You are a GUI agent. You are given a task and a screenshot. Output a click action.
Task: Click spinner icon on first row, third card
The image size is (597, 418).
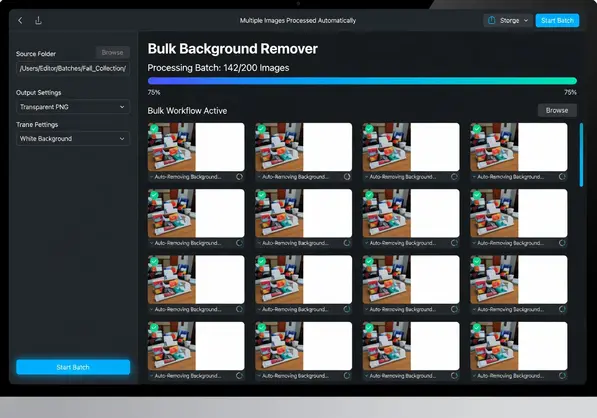454,177
